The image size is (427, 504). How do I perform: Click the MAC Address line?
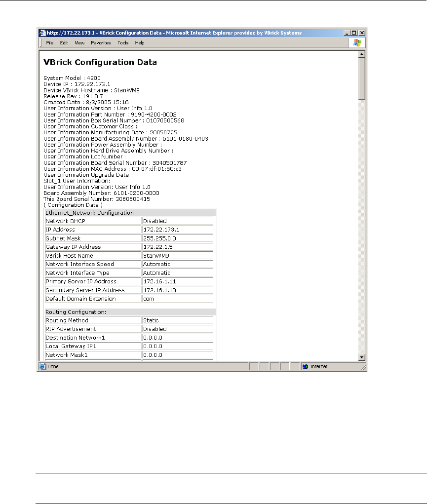pyautogui.click(x=113, y=169)
